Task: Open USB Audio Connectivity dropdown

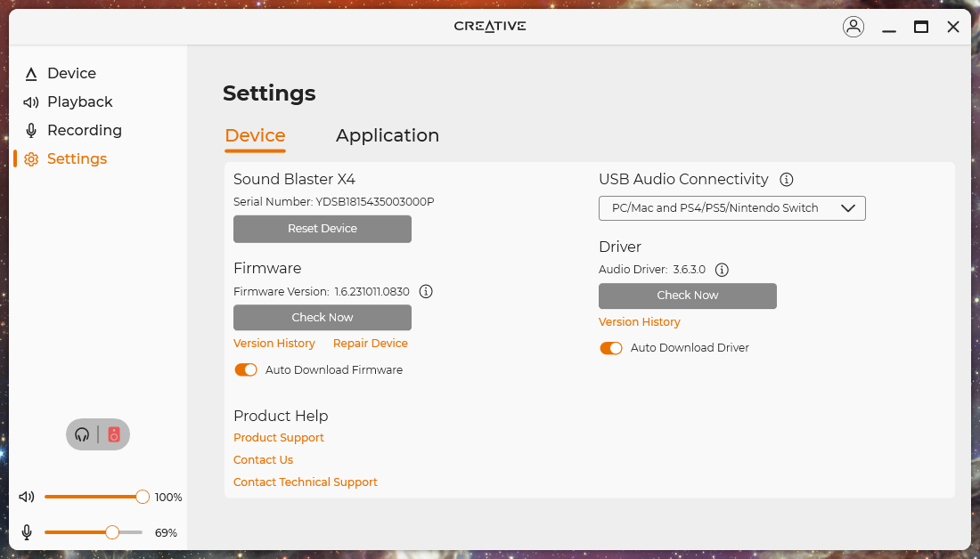Action: (x=731, y=208)
